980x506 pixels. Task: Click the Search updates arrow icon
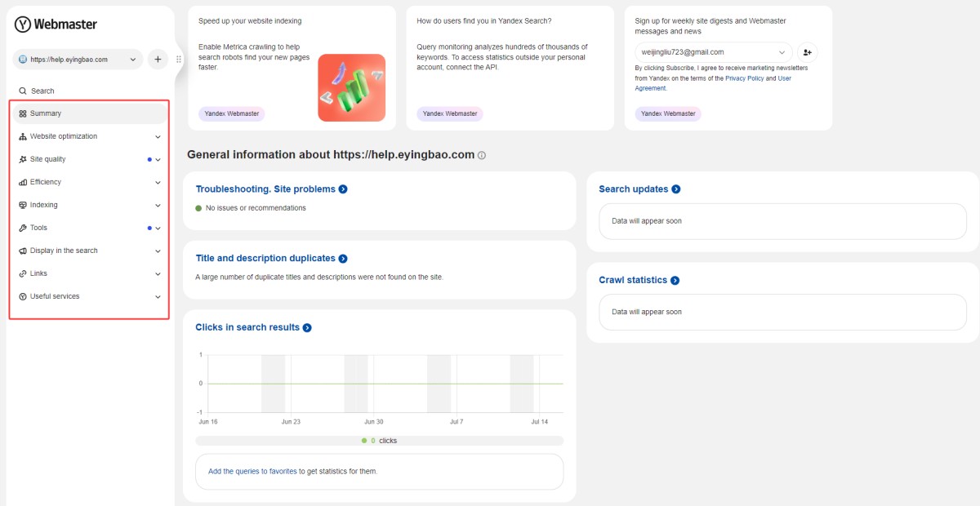point(676,189)
